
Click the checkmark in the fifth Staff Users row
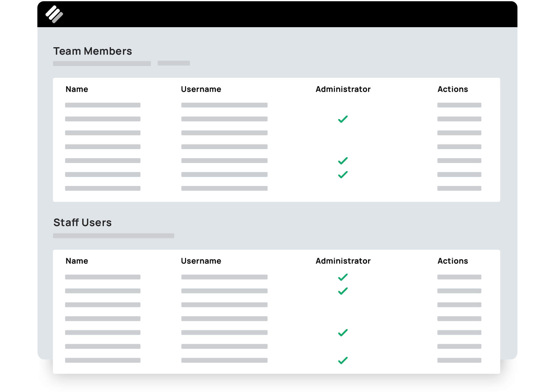click(343, 332)
